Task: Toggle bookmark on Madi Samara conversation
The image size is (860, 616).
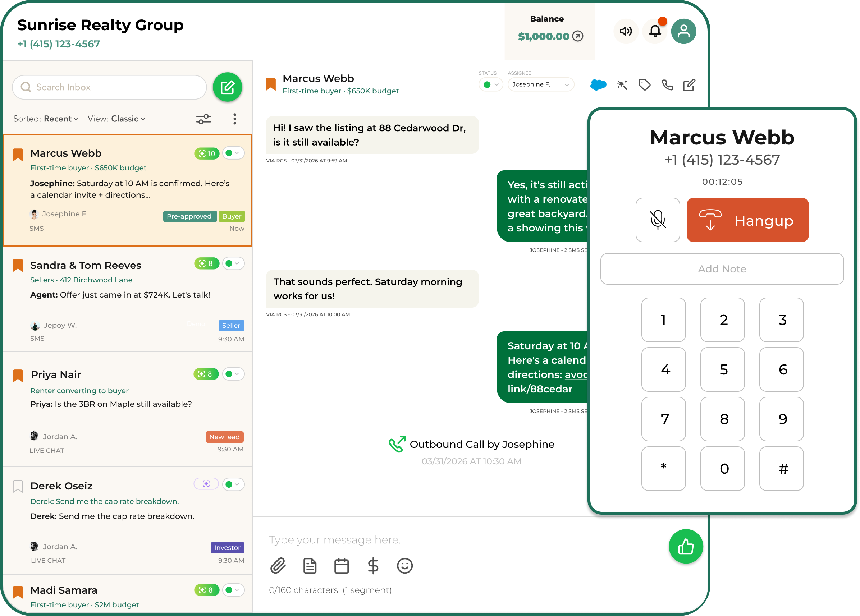Action: [18, 592]
